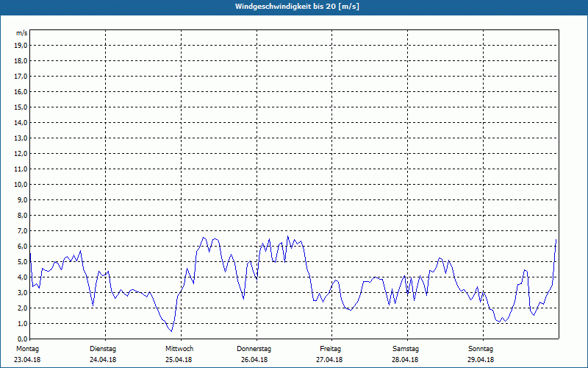Click the chart title Windgeschwindigkeit bis 20 [m/s]

click(x=297, y=7)
